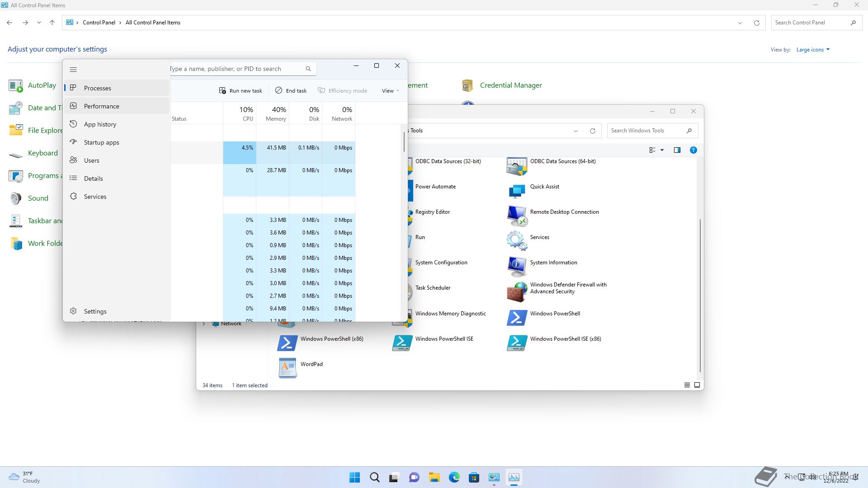Image resolution: width=868 pixels, height=488 pixels.
Task: Open Windows Tools address history dropdown
Action: tap(576, 131)
